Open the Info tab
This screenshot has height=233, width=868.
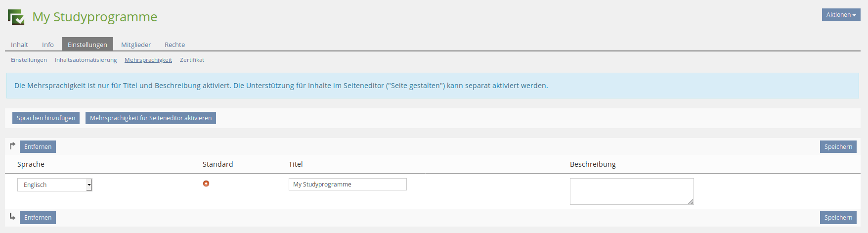pos(47,45)
